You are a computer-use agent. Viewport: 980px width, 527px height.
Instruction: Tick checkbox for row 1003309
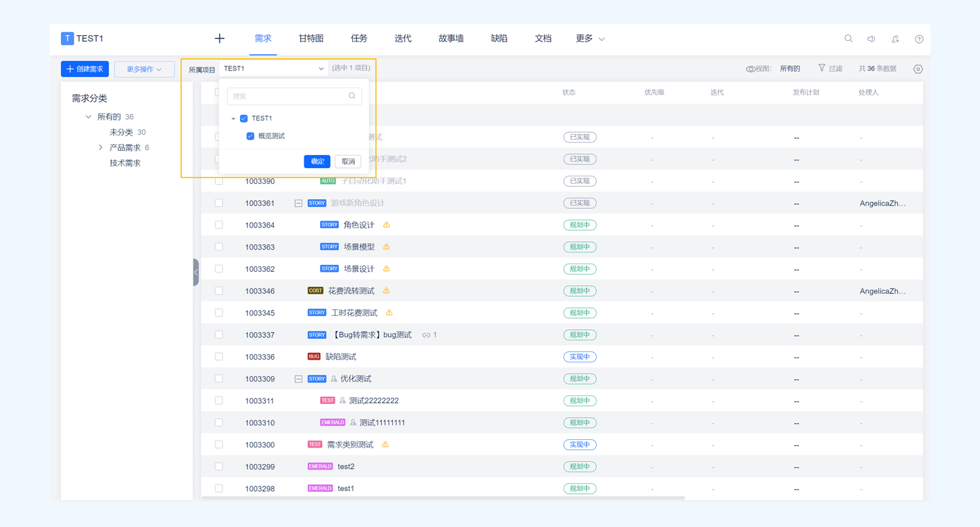[219, 379]
